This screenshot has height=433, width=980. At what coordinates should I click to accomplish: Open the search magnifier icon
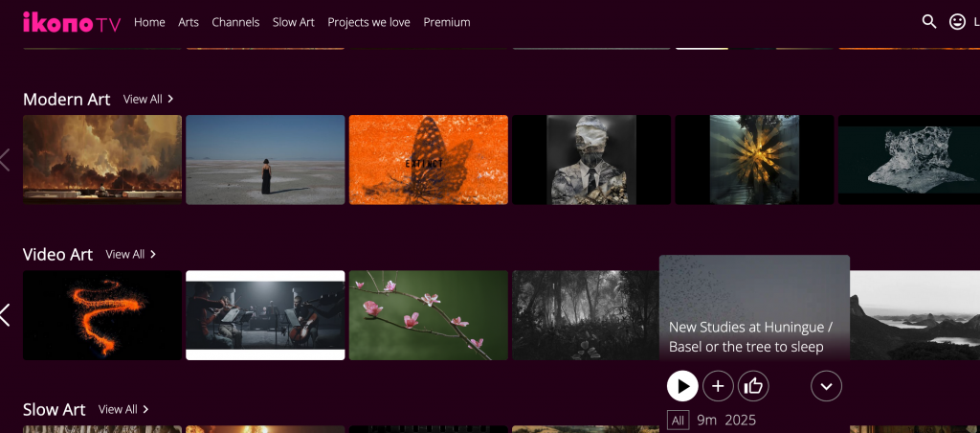coord(928,22)
